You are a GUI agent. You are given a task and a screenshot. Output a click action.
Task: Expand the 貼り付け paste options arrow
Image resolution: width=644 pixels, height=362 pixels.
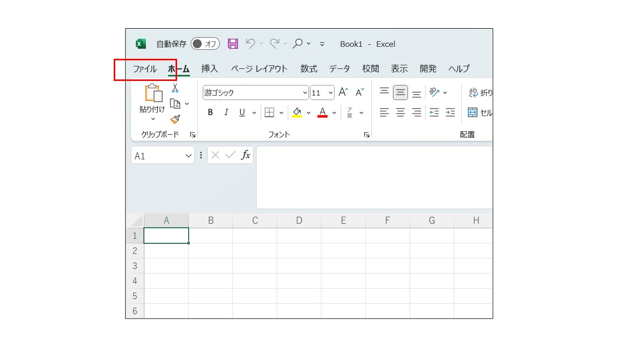[x=153, y=119]
